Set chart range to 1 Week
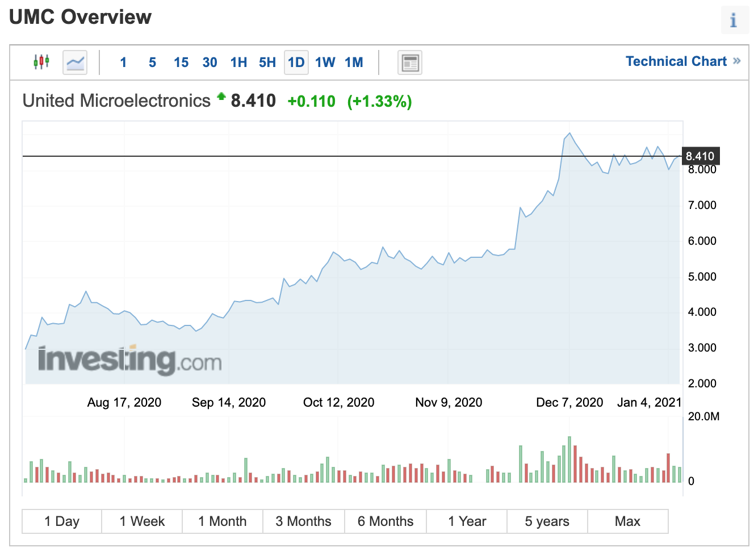This screenshot has height=560, width=754. point(142,521)
